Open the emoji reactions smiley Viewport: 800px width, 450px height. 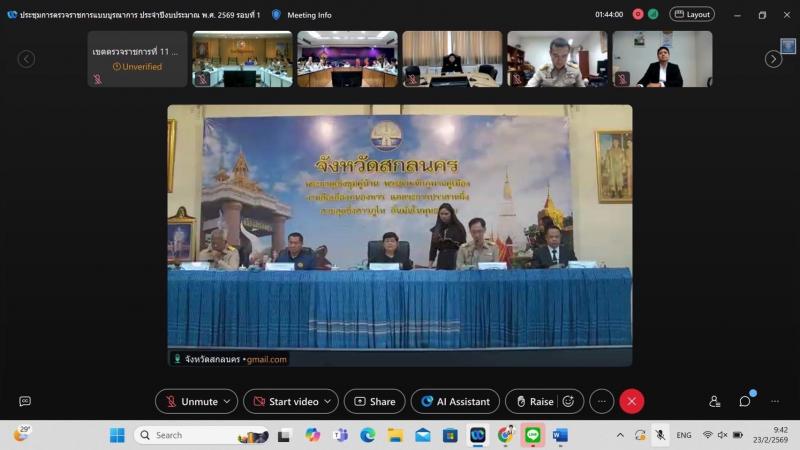(x=568, y=402)
